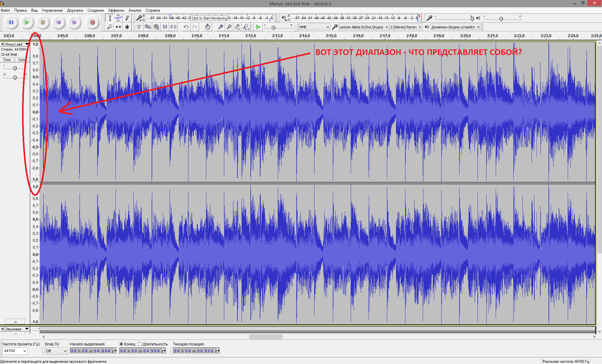Open the Эффекты menu
Screen dimensions: 602x364
click(x=116, y=10)
